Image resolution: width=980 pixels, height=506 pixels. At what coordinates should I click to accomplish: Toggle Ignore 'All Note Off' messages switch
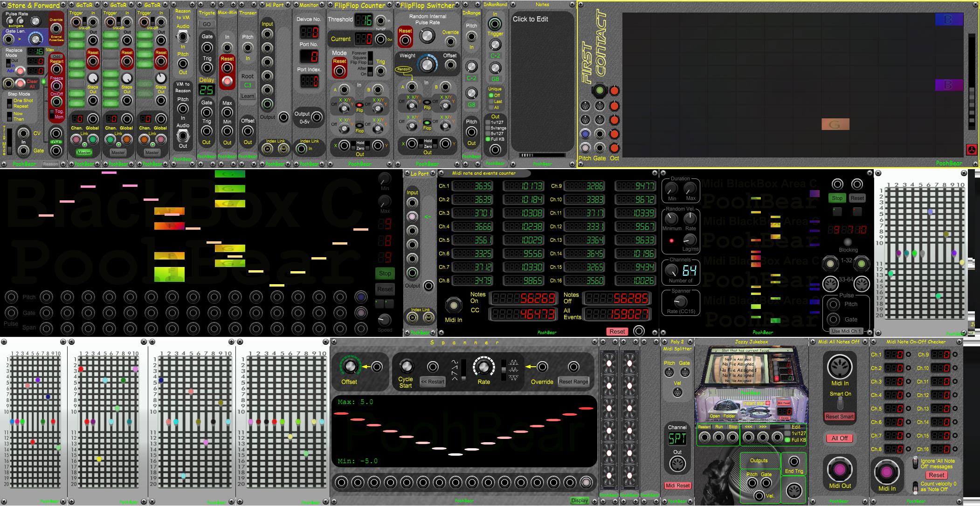(915, 463)
